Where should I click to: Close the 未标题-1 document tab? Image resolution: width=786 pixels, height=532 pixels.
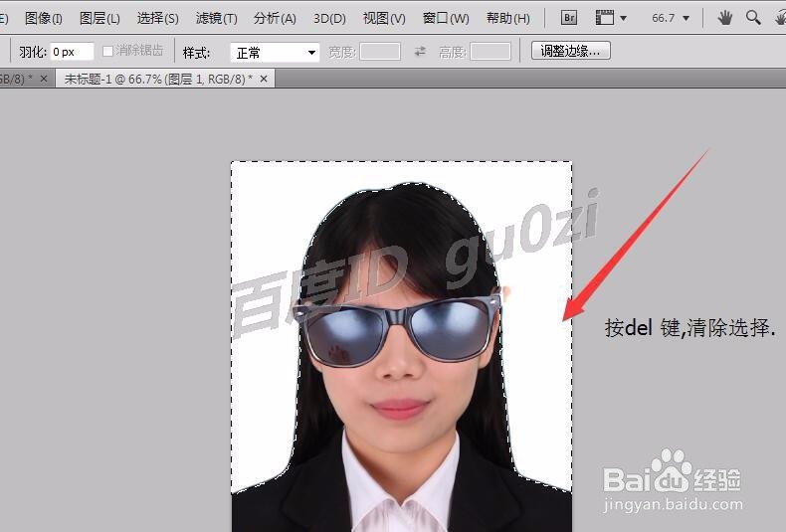tap(264, 79)
